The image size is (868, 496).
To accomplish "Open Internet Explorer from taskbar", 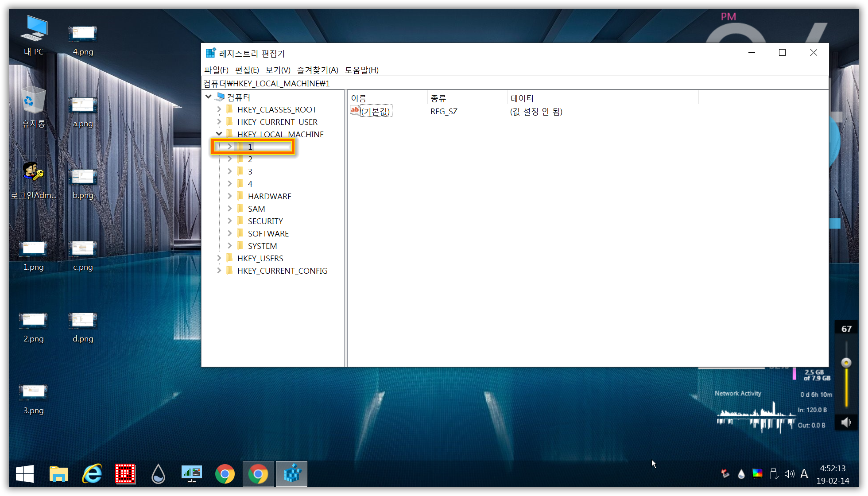I will (x=92, y=474).
